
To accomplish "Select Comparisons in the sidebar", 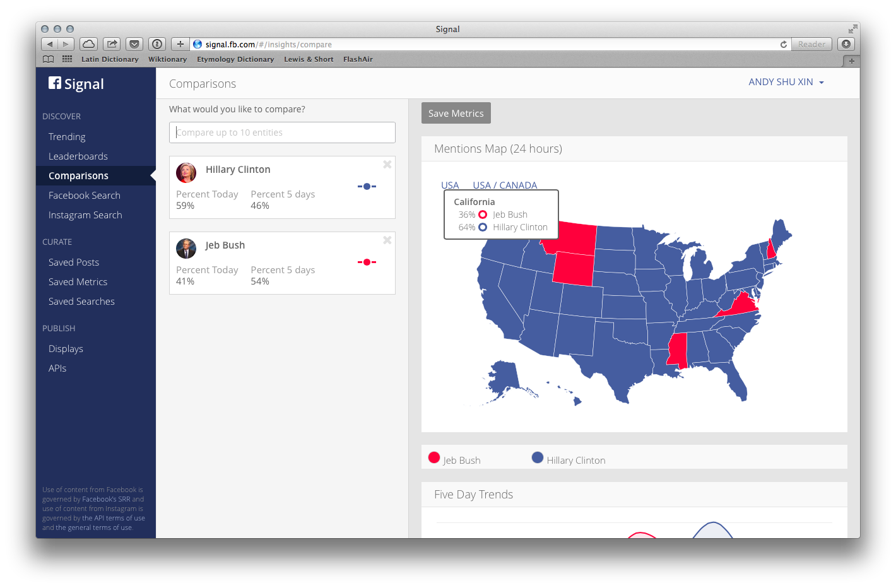I will [78, 176].
